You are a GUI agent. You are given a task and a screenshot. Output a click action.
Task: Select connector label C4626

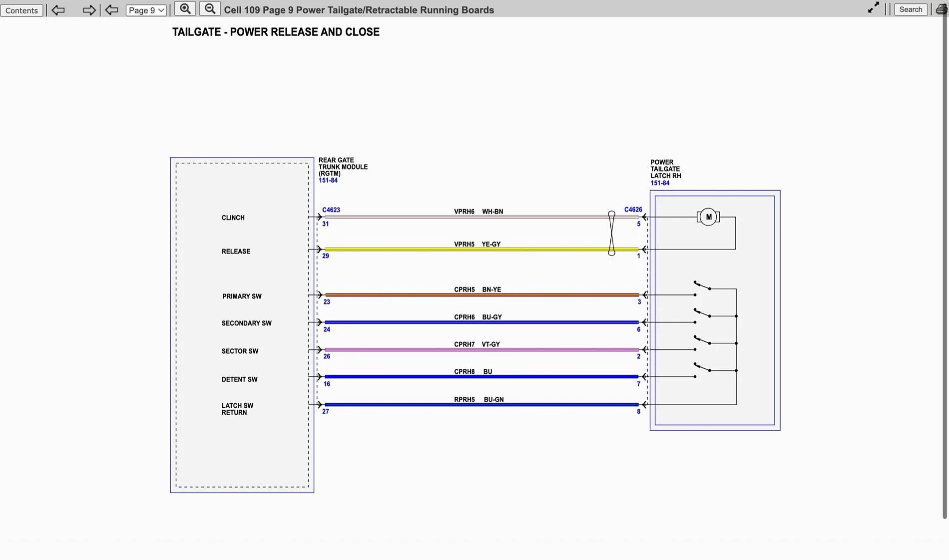[633, 210]
